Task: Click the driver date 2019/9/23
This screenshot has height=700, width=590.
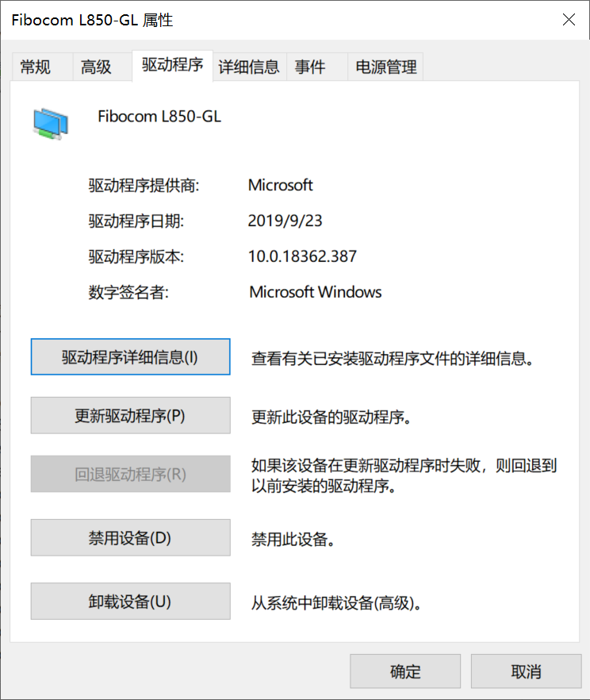Action: click(x=285, y=221)
